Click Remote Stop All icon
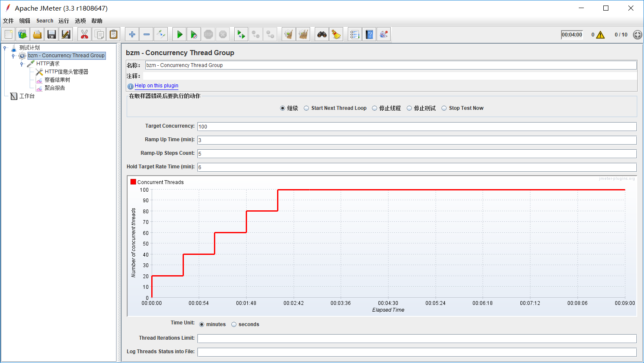 (256, 34)
